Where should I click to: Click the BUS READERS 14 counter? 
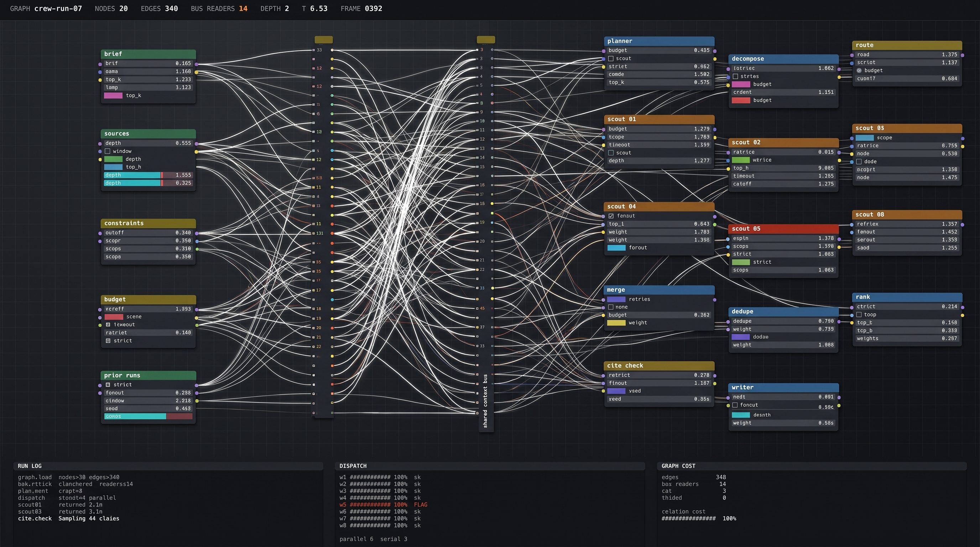click(x=219, y=9)
